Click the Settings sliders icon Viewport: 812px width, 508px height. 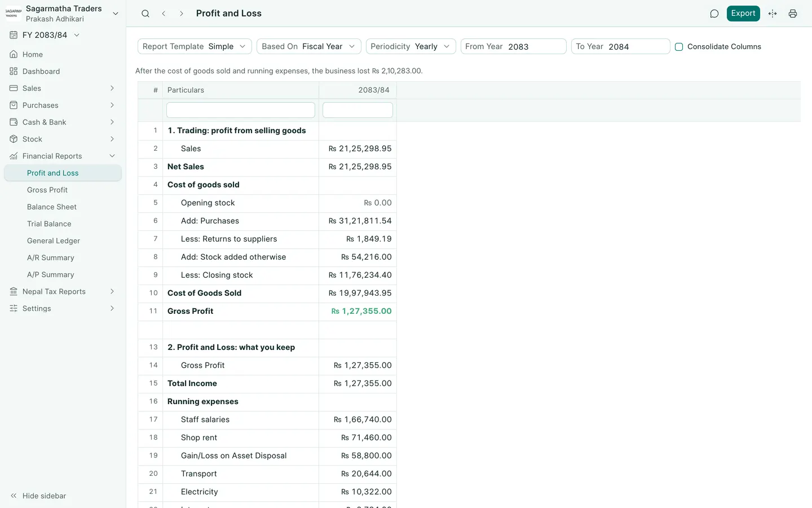click(x=14, y=308)
